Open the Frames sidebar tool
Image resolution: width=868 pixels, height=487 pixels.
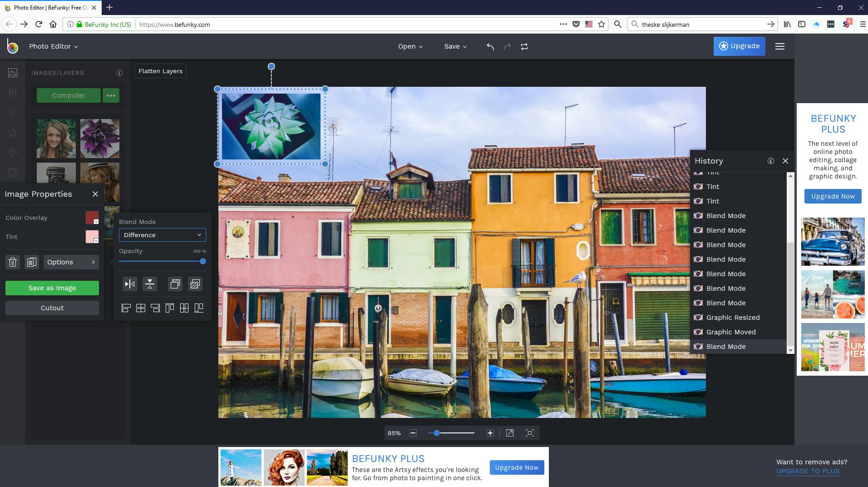tap(13, 173)
